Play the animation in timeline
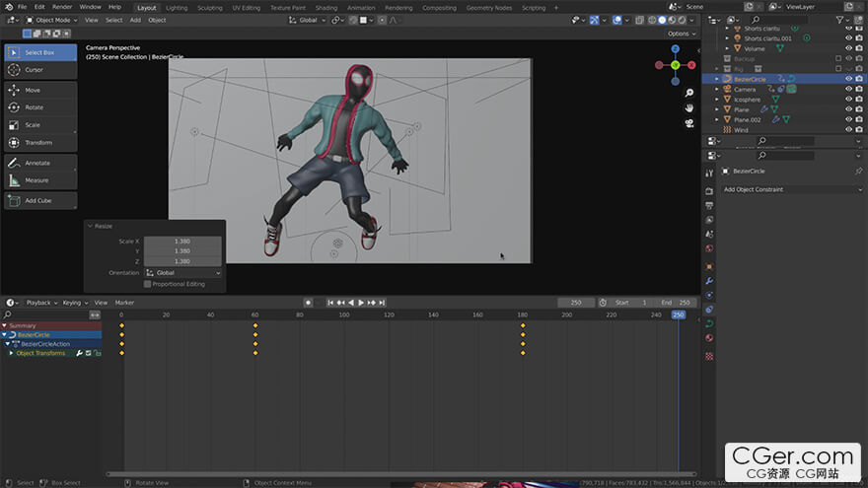The width and height of the screenshot is (868, 488). 361,303
